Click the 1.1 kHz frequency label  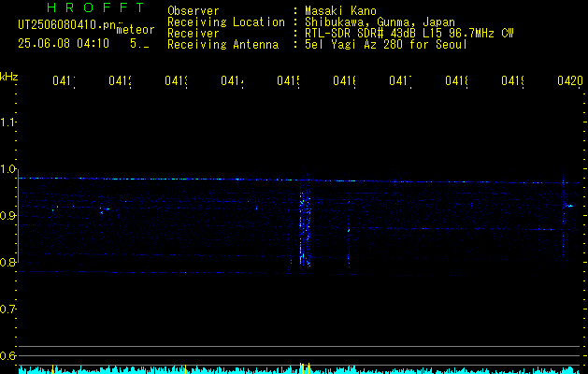(x=7, y=122)
